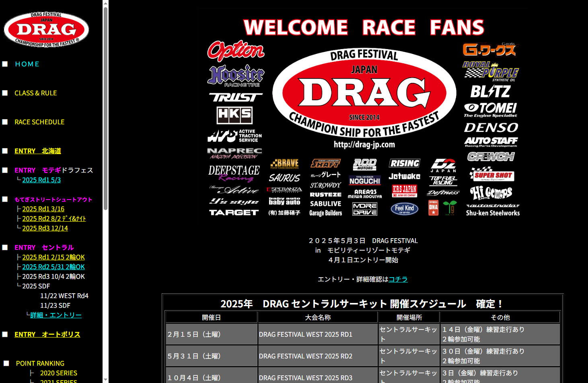This screenshot has height=383, width=588.
Task: Click the DENSO sponsor logo
Action: 491,128
